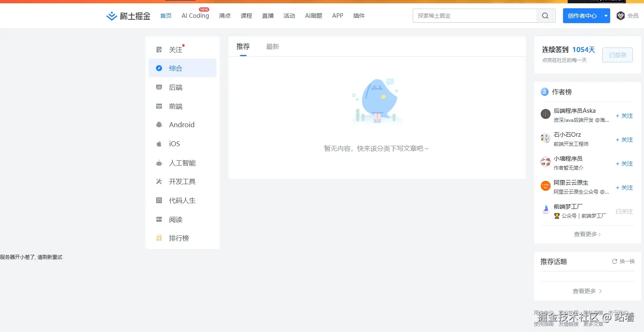Click the 会员 link
Viewport: 644px width, 332px height.
(633, 16)
